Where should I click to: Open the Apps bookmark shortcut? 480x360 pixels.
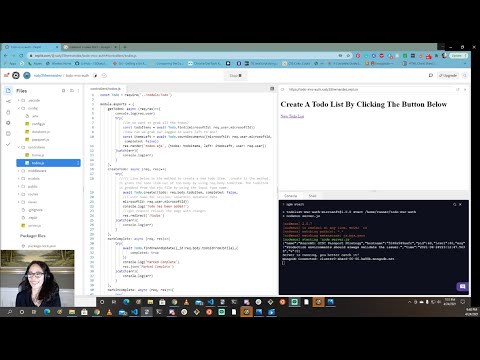coord(10,63)
